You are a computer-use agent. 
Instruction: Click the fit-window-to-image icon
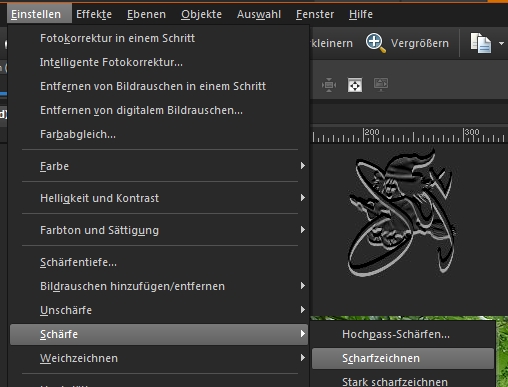coord(329,85)
